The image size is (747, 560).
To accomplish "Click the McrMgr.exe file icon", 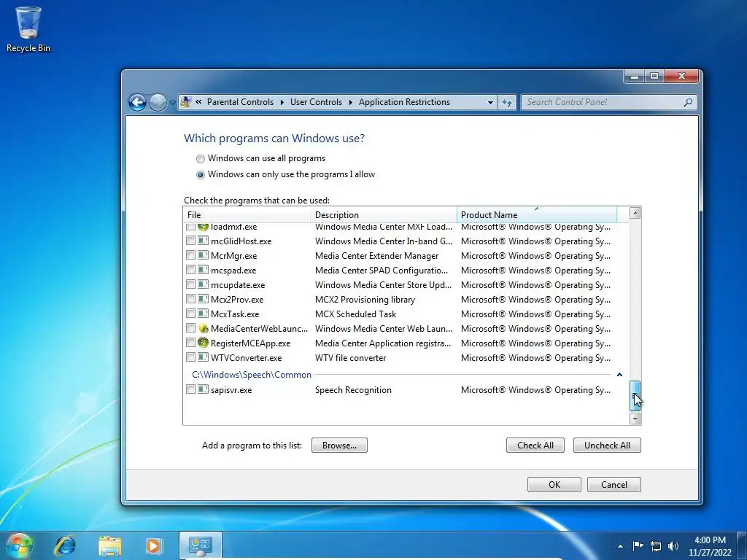I will pyautogui.click(x=203, y=255).
